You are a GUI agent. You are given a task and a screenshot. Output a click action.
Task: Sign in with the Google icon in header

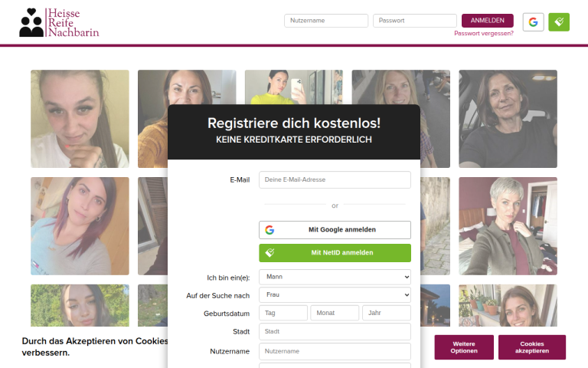[533, 22]
